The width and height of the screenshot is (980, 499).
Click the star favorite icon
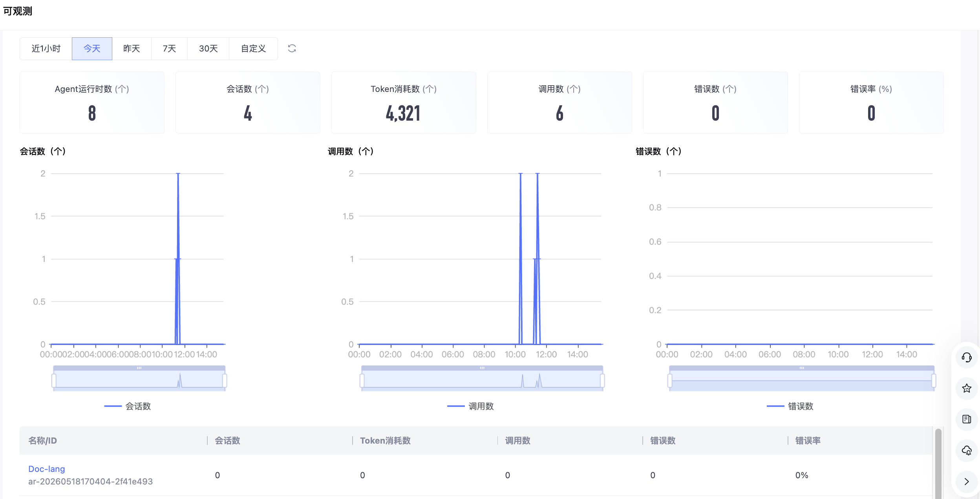(x=967, y=388)
